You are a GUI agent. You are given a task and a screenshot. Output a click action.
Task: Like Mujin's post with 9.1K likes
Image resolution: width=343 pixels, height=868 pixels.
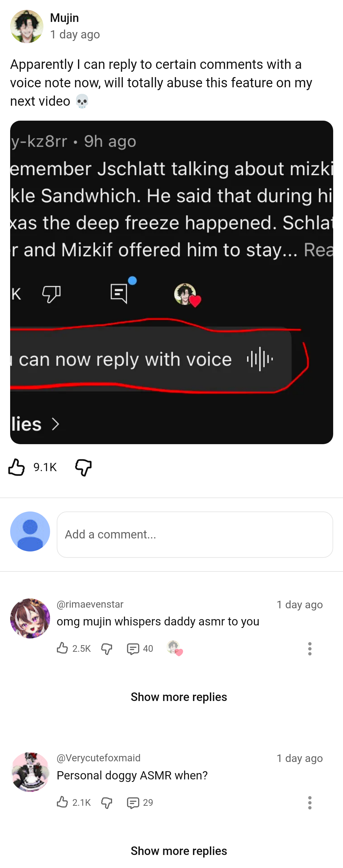pos(16,467)
